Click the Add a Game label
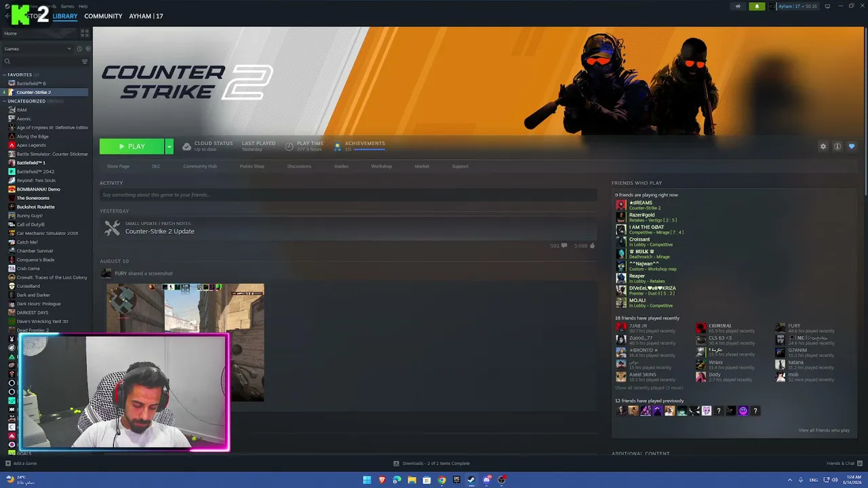Image resolution: width=868 pixels, height=488 pixels. pos(25,464)
